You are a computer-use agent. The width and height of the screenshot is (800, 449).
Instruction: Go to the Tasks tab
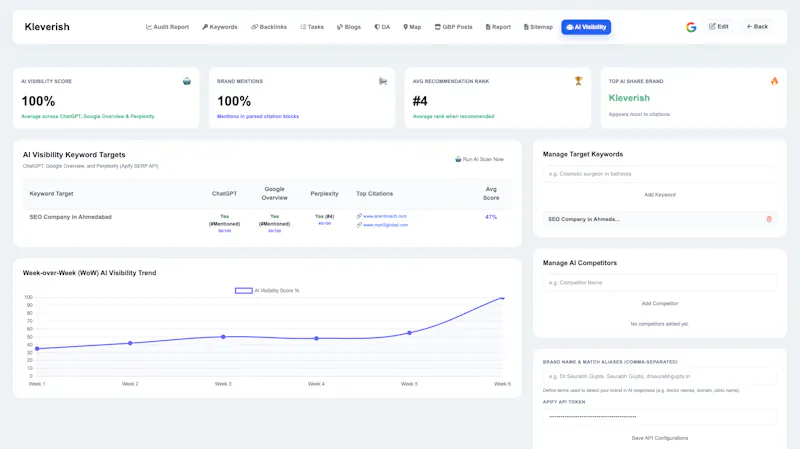coord(312,27)
